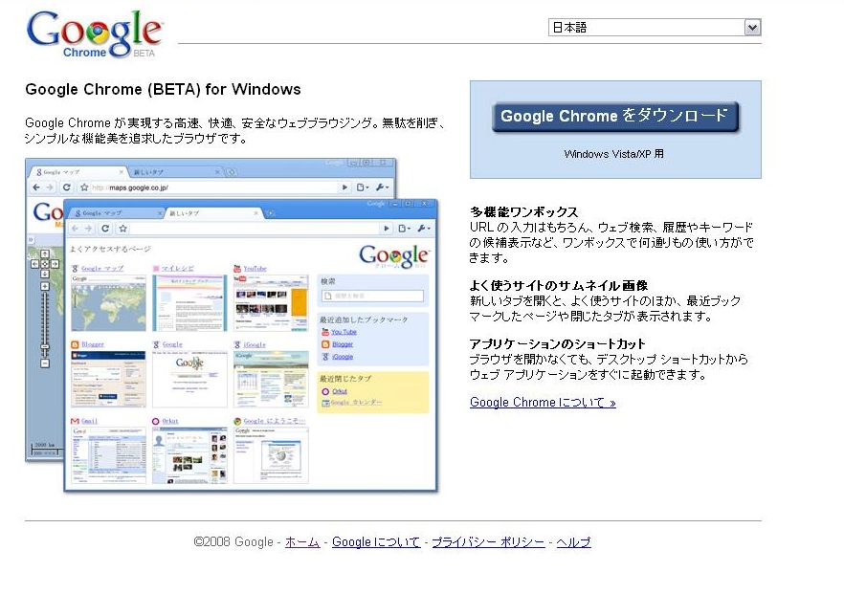Open the プライバシー ポリシー footer link
844x616 pixels.
[488, 541]
